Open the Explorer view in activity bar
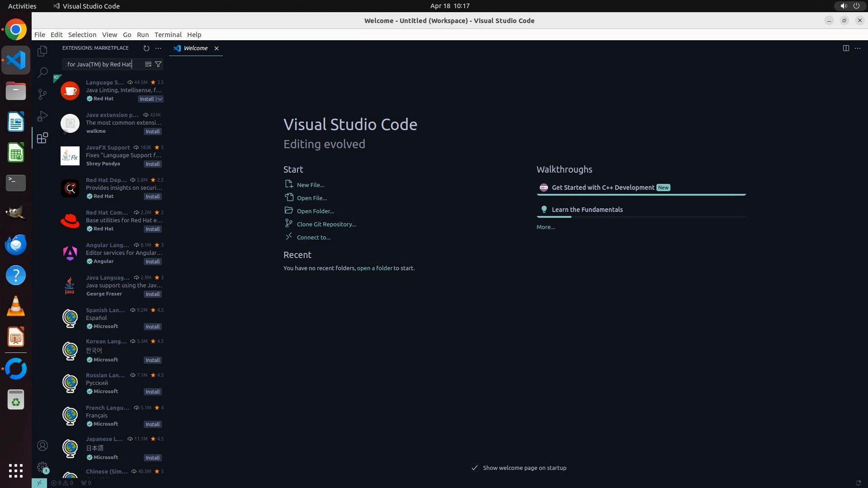This screenshot has width=868, height=488. [x=42, y=51]
